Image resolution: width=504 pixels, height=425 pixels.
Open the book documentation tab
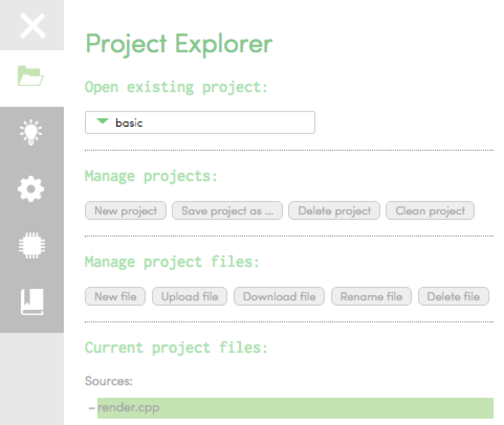point(32,302)
